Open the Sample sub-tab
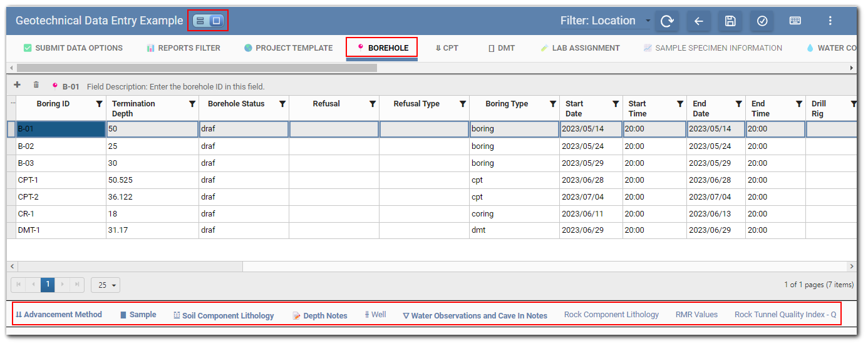 point(138,315)
